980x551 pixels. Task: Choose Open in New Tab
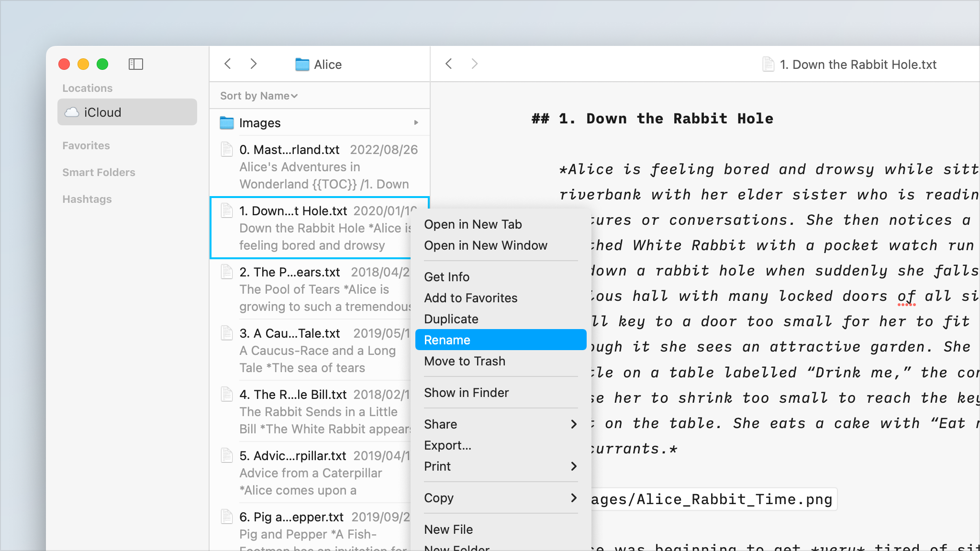click(501, 224)
